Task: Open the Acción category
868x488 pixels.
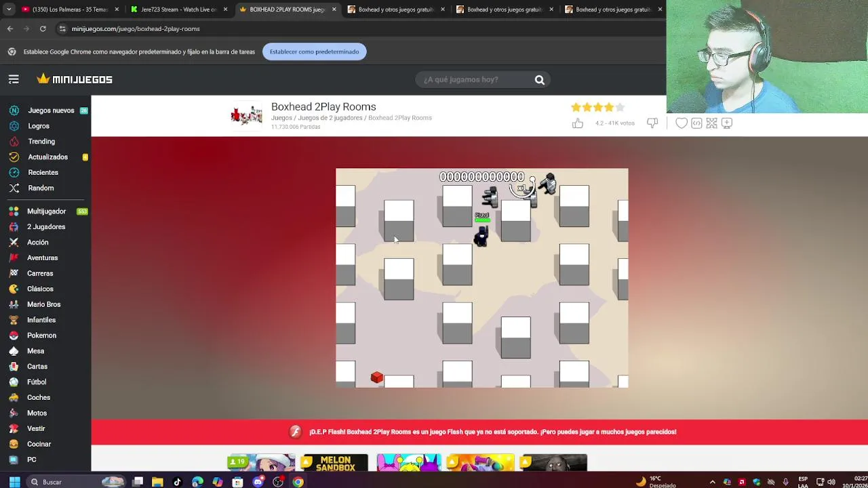Action: tap(38, 243)
